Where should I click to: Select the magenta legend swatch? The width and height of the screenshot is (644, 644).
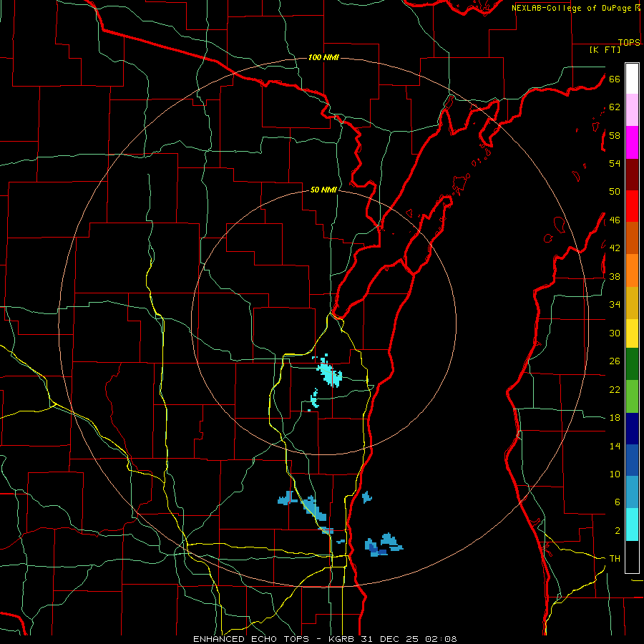click(x=632, y=142)
